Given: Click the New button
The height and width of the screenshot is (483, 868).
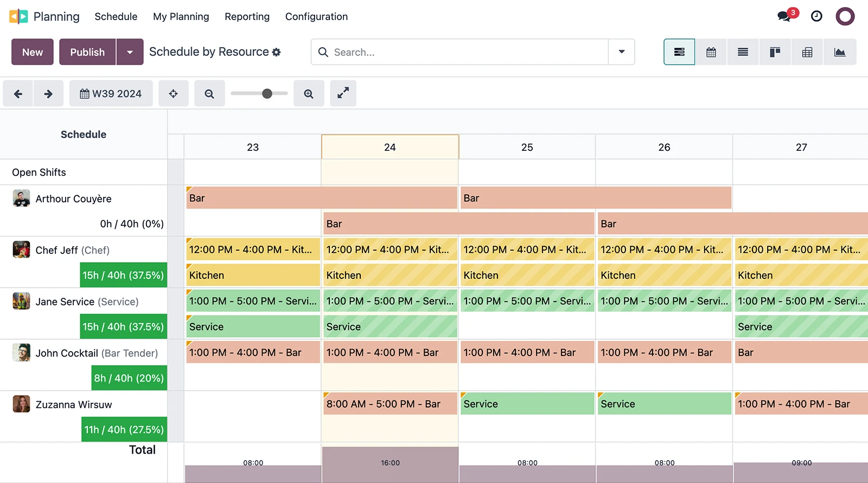Looking at the screenshot, I should coord(33,52).
